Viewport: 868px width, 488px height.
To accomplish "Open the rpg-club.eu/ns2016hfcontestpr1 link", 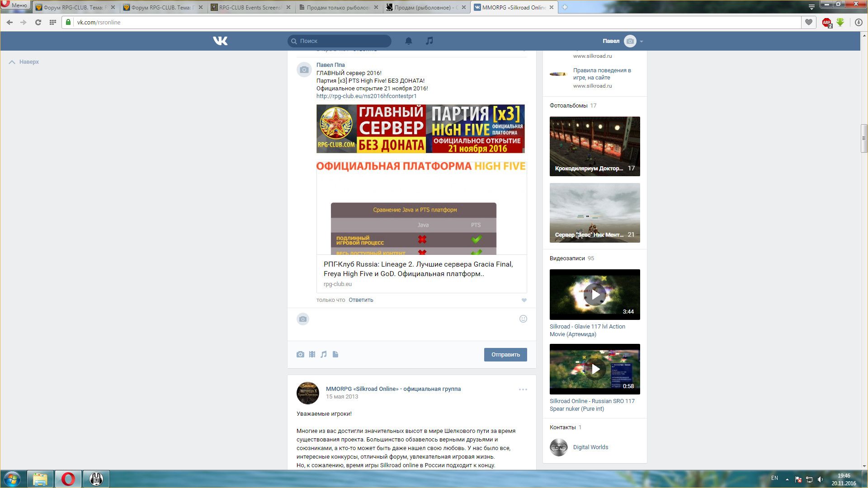I will tap(366, 96).
